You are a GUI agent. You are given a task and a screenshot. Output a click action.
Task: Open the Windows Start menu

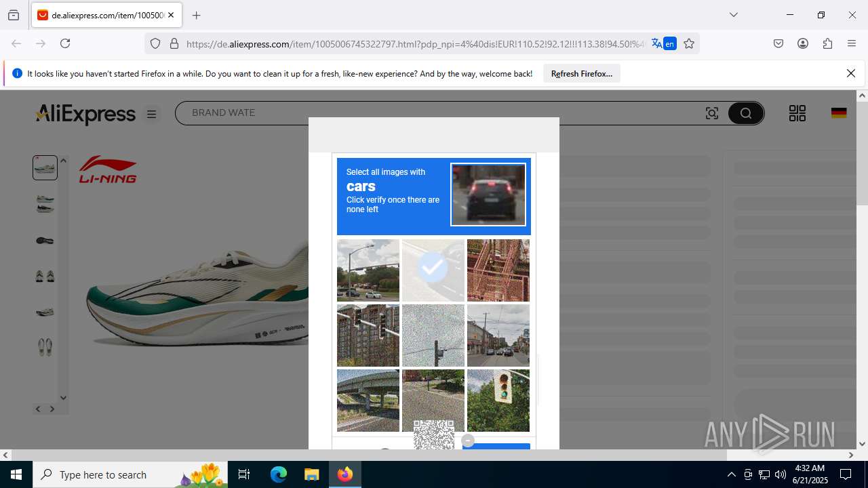point(16,474)
